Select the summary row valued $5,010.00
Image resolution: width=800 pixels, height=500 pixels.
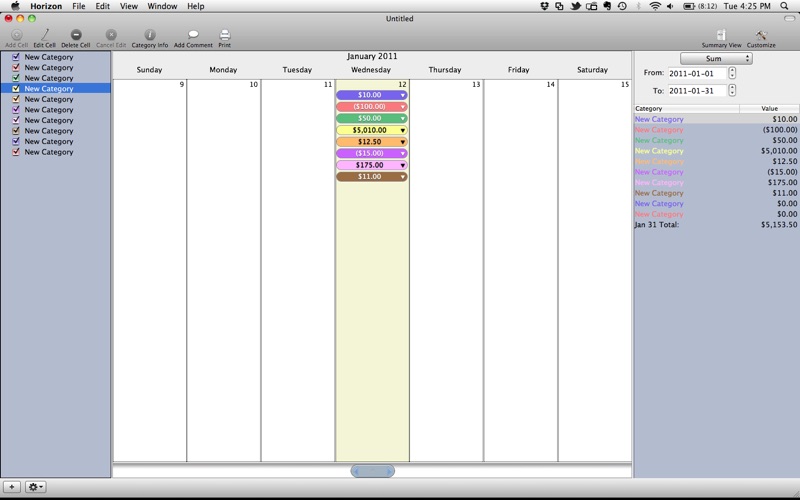[x=716, y=151]
